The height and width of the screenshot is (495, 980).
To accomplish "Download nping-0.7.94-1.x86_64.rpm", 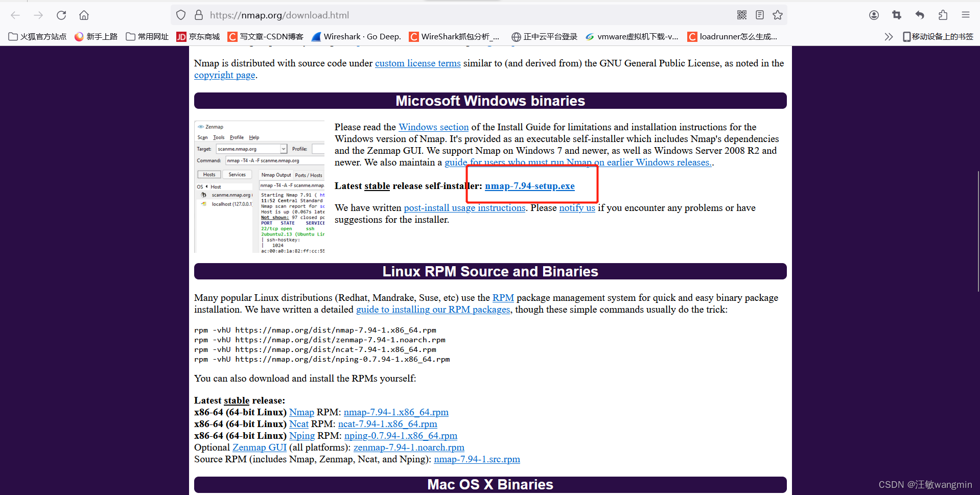I will click(401, 436).
